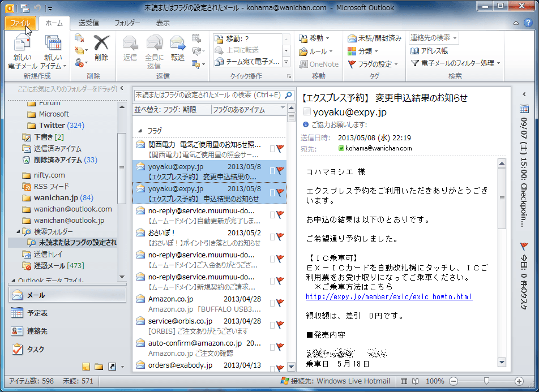This screenshot has height=392, width=539.
Task: Send to OneNote
Action: (x=319, y=64)
